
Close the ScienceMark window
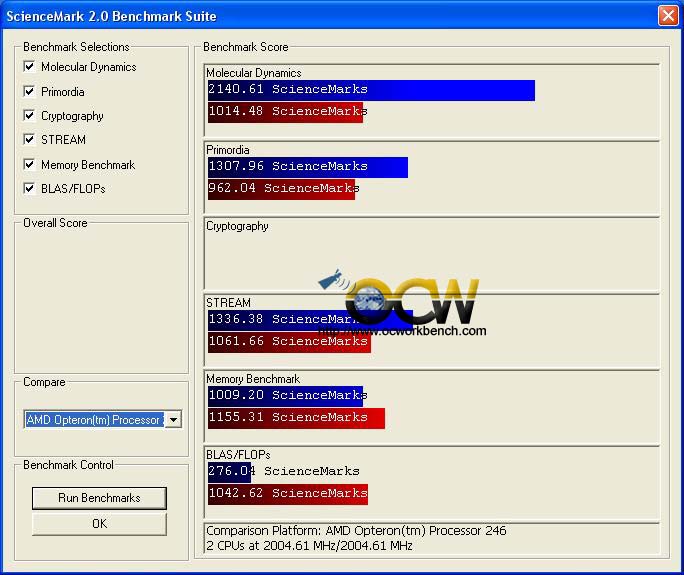668,16
